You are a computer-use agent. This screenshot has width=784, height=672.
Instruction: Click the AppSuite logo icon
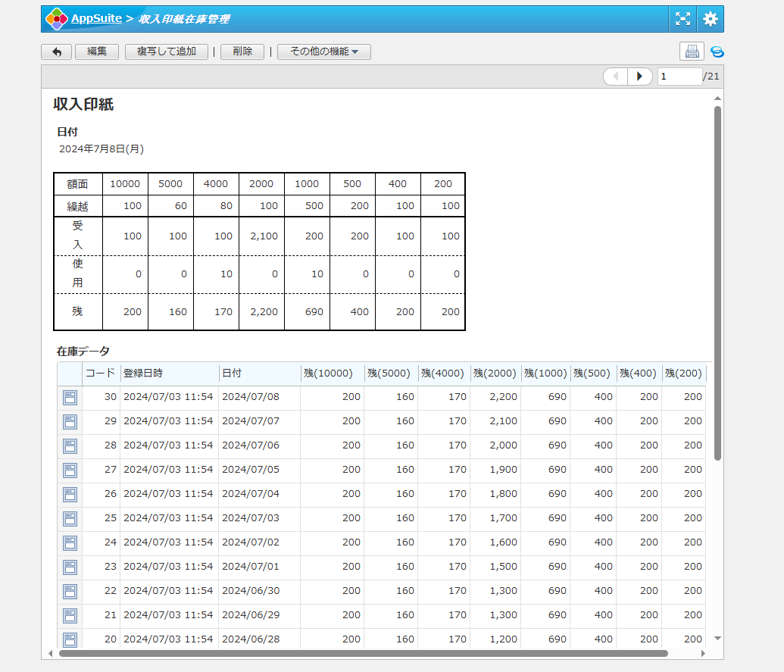pyautogui.click(x=56, y=19)
